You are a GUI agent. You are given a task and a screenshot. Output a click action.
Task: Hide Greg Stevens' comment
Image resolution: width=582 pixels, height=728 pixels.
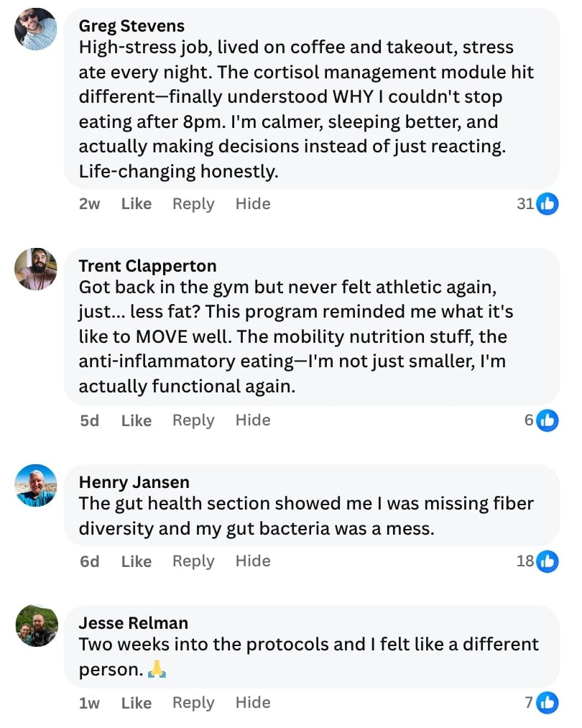coord(253,204)
